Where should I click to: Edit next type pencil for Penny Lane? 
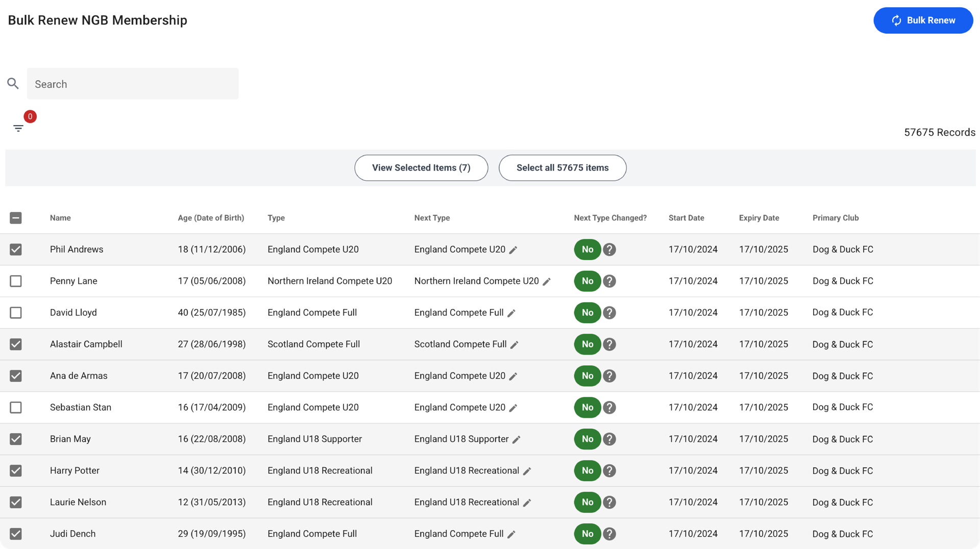pyautogui.click(x=547, y=282)
